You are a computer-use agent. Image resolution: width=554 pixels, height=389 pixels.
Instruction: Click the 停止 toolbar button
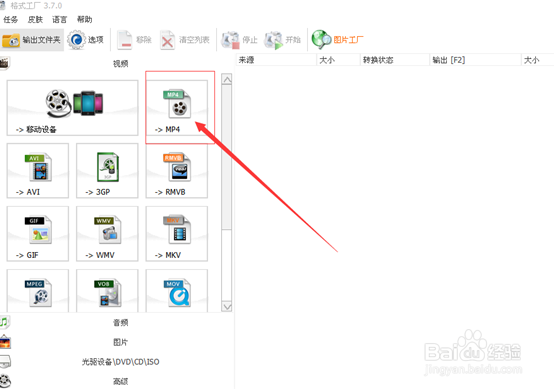click(x=239, y=40)
